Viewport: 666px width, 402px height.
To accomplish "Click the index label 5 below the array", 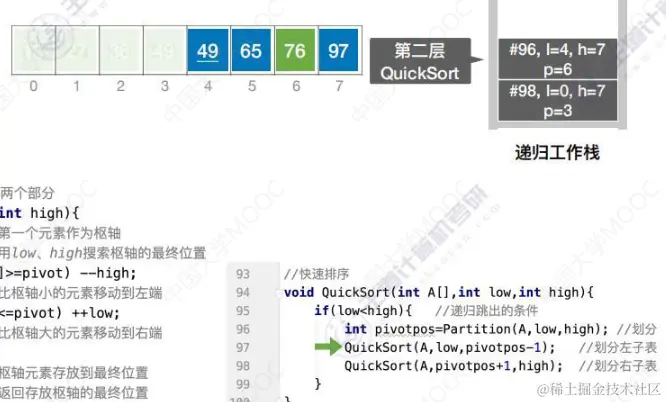I will point(252,86).
